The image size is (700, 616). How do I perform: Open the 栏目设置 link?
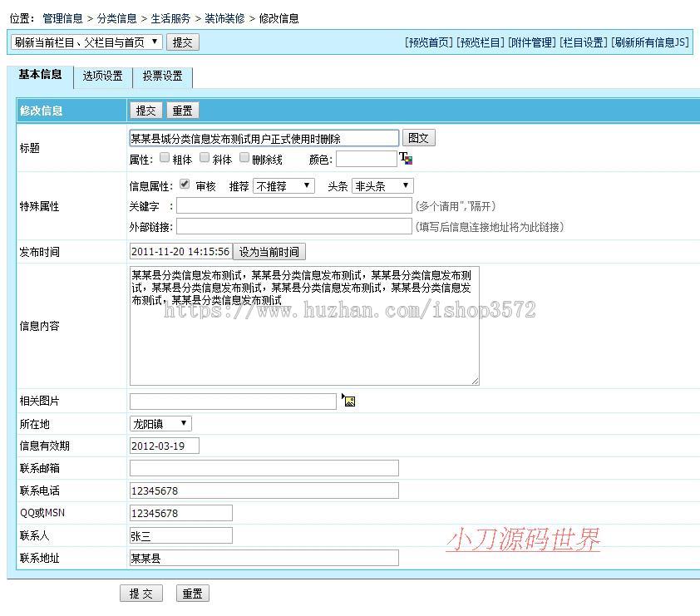coord(584,42)
